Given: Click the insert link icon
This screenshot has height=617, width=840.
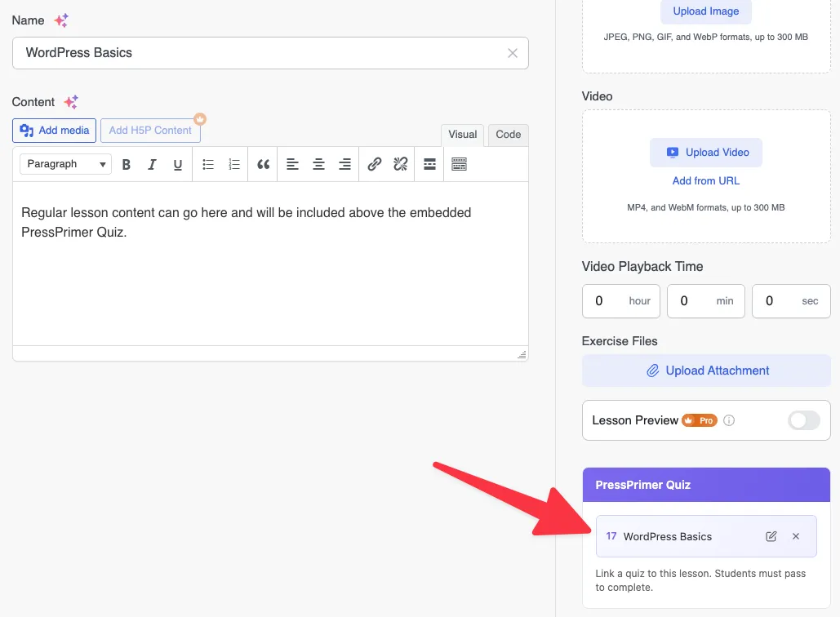Looking at the screenshot, I should [x=374, y=164].
